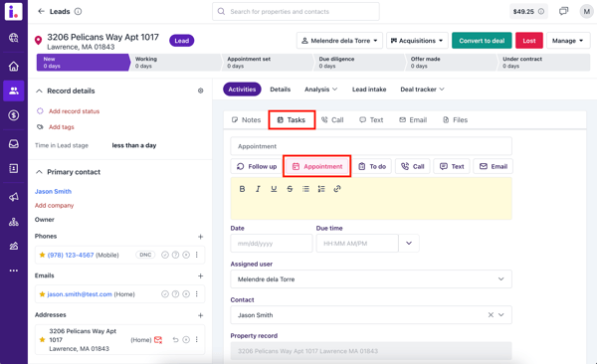Click the task title Appointment field
This screenshot has height=364, width=597.
[371, 146]
